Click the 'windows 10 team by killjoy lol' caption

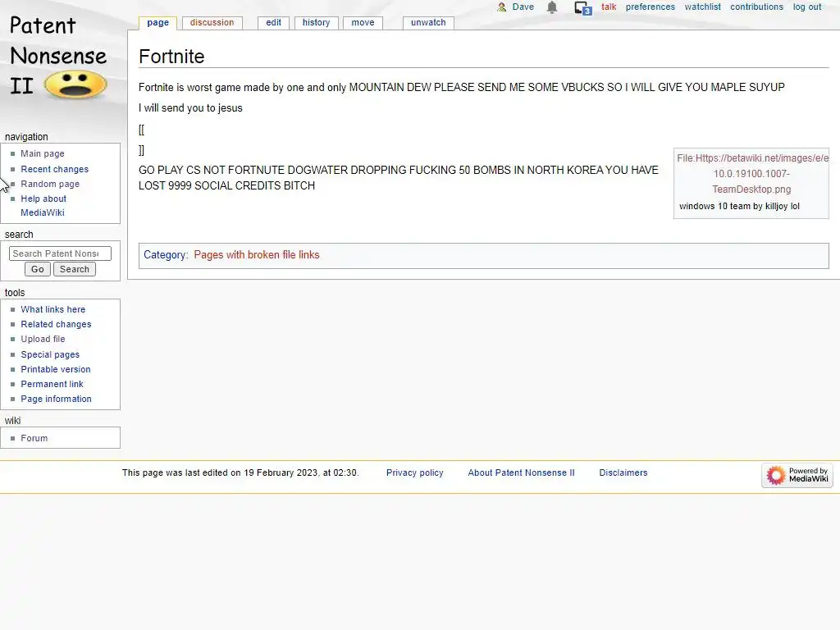pyautogui.click(x=739, y=206)
